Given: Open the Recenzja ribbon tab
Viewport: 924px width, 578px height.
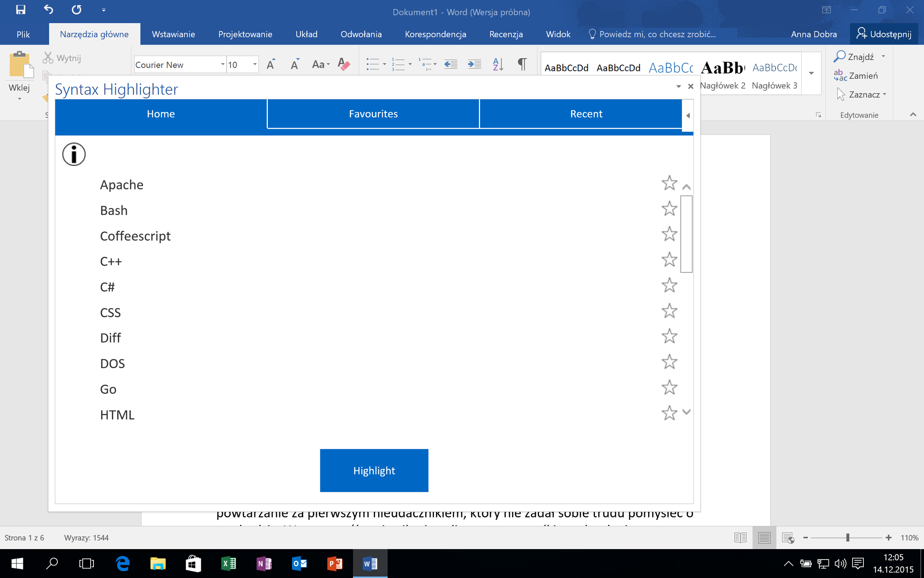Looking at the screenshot, I should tap(506, 34).
